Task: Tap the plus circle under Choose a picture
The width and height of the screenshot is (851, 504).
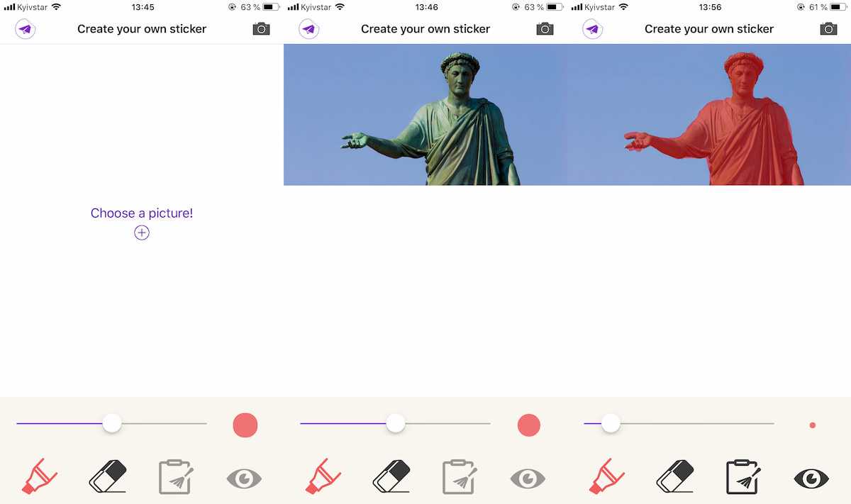Action: coord(142,233)
